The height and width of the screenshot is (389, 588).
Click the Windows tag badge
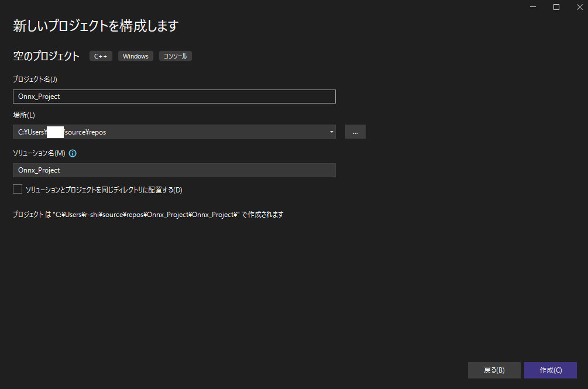[x=136, y=56]
